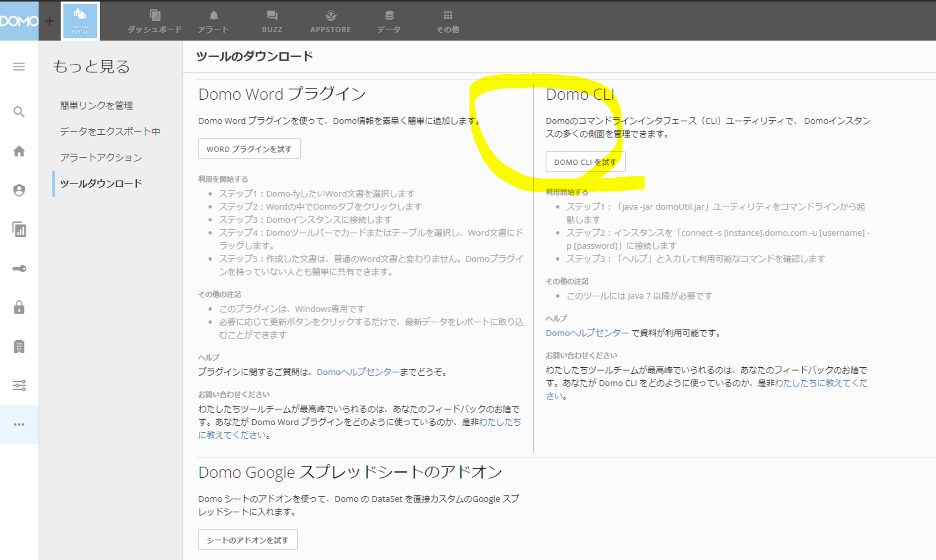Screen dimensions: 936x560
Task: Click the ツールのダウンロード page title
Action: 255,57
